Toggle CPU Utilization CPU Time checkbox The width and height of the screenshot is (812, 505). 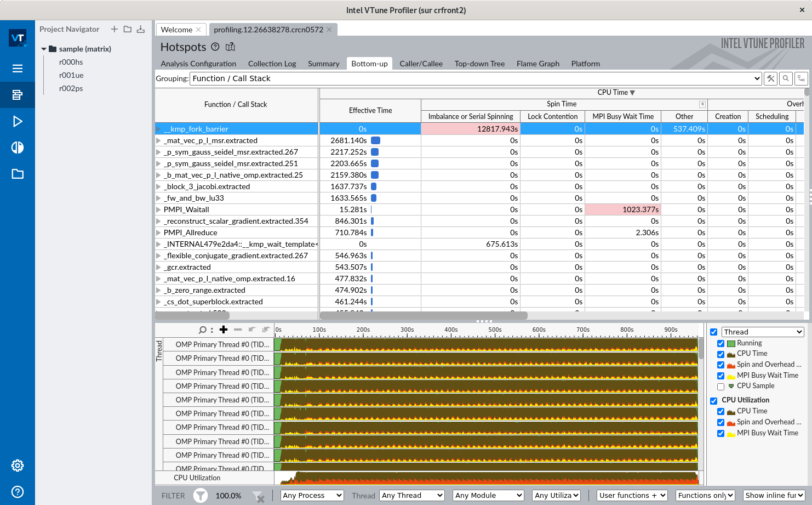click(721, 412)
